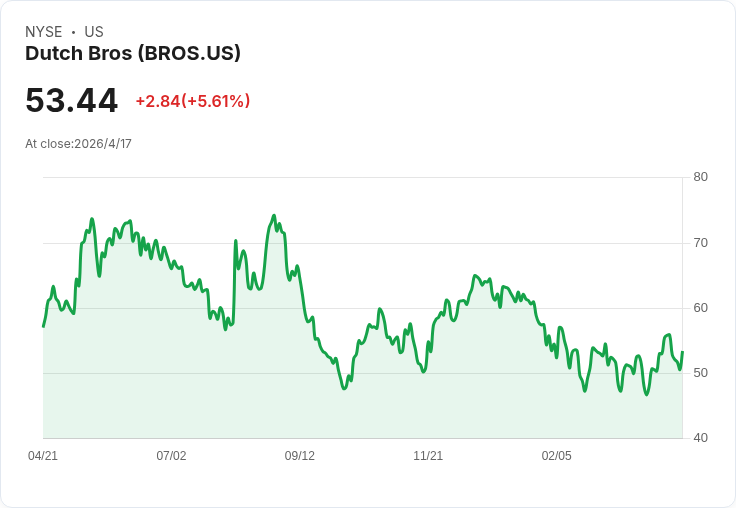Click the At close:2026/4/17 timestamp
Viewport: 736px width, 508px height.
point(78,144)
